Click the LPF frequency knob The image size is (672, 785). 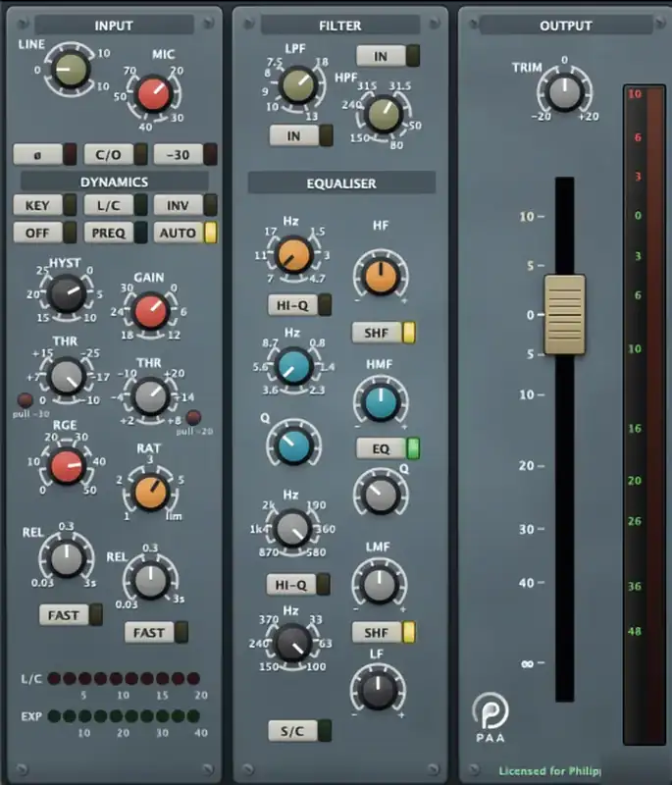[297, 85]
